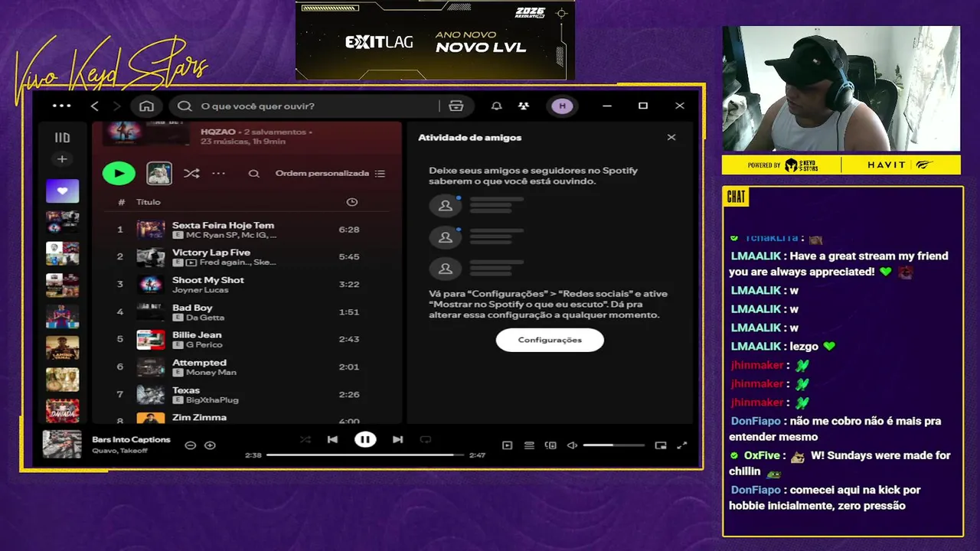Open the 'Ordem personalizada' sort dropdown

(x=322, y=174)
